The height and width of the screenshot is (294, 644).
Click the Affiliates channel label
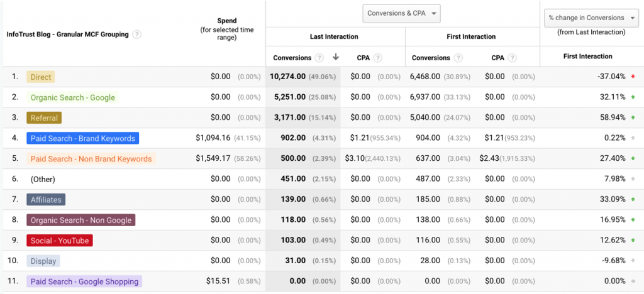[x=46, y=200]
